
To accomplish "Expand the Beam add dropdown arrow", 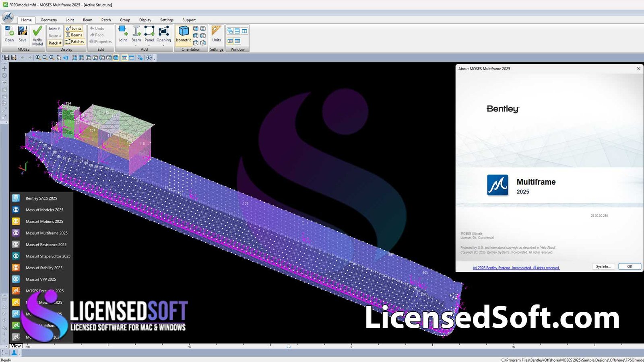I will click(136, 45).
